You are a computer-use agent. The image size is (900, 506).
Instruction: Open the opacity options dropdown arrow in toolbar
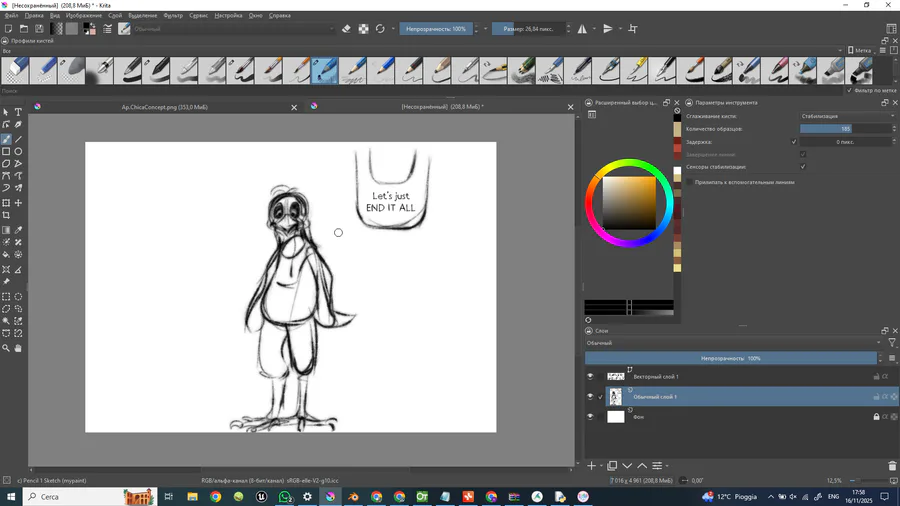point(486,29)
